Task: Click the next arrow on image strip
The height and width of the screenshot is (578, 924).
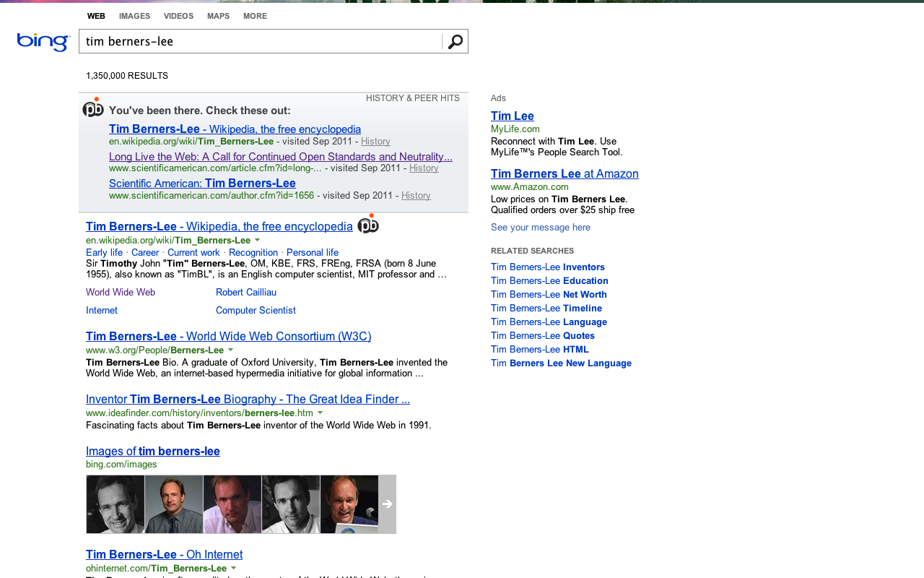Action: [388, 504]
